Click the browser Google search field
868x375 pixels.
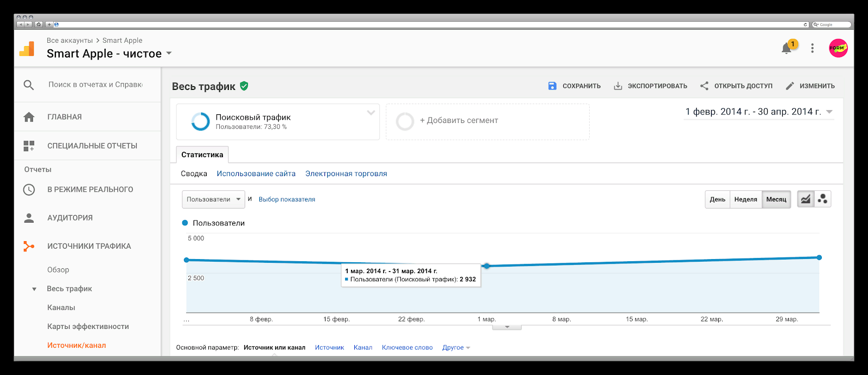pos(831,24)
